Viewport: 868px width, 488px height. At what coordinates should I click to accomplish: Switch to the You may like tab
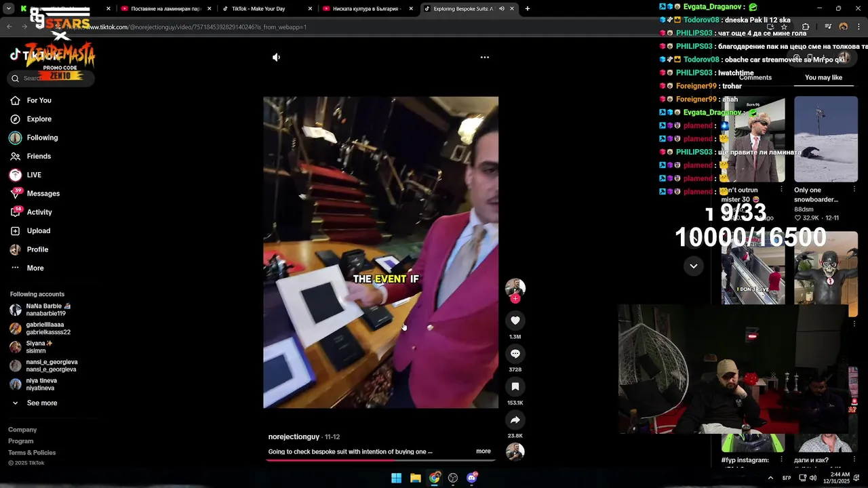(823, 77)
